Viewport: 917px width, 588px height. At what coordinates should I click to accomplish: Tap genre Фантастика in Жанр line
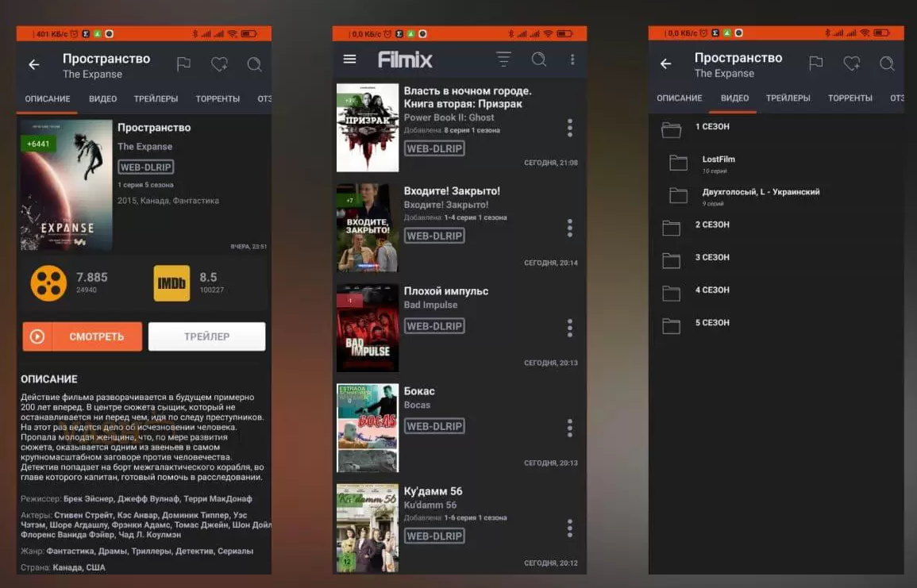coord(69,551)
